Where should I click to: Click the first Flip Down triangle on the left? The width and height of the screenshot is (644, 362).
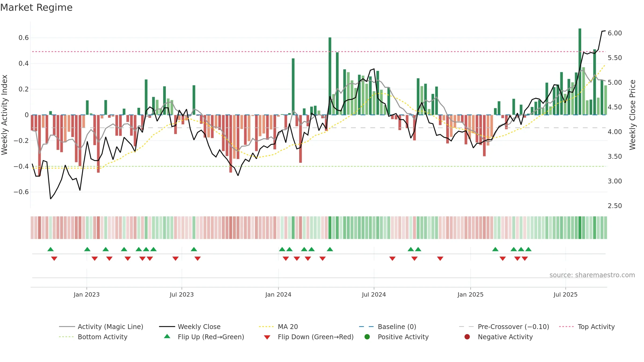(x=54, y=258)
